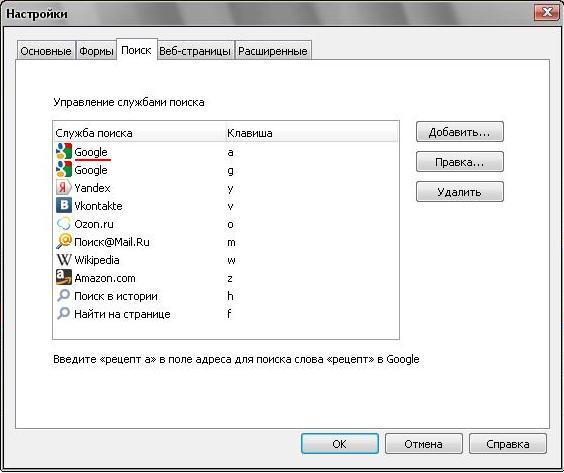Click the Добавить... button

[460, 132]
